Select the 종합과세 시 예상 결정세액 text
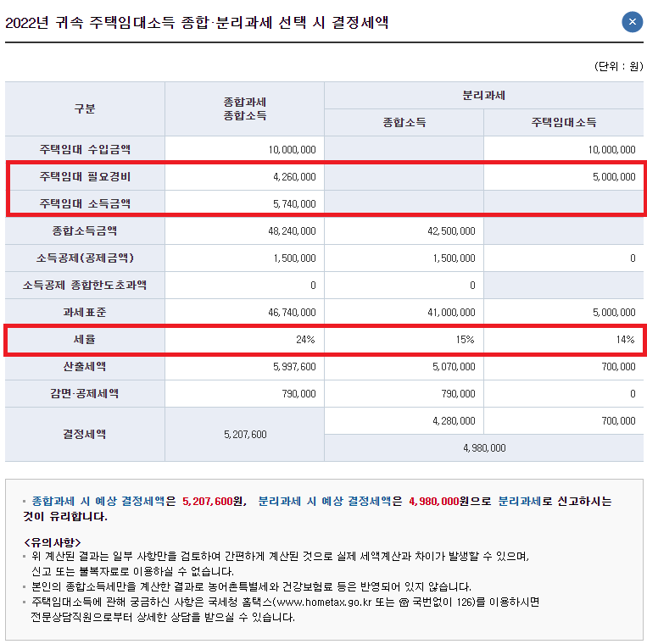Screen dimensions: 647x644 [x=98, y=502]
